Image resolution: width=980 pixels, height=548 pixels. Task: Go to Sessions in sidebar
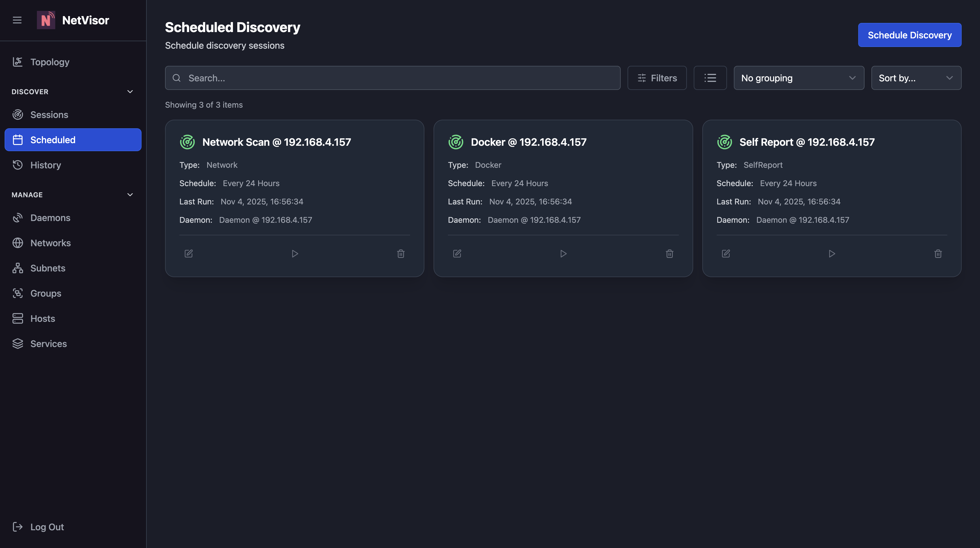(73, 115)
